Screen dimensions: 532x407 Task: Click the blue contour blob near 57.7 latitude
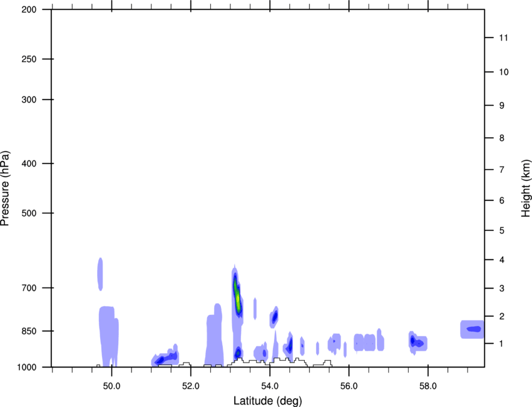417,342
